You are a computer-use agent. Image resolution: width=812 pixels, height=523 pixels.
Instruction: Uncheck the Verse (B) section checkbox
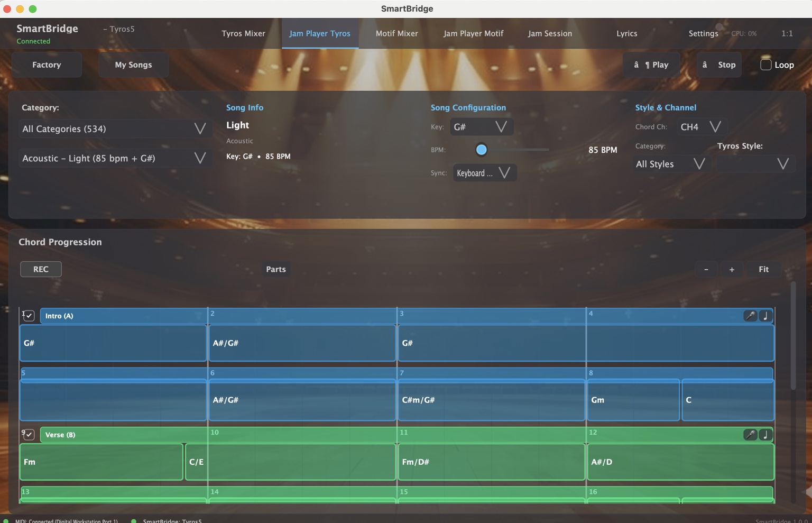pyautogui.click(x=29, y=435)
